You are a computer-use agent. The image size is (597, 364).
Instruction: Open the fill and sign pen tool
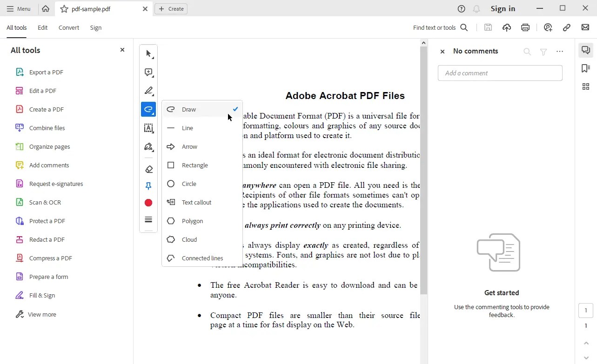[x=148, y=147]
